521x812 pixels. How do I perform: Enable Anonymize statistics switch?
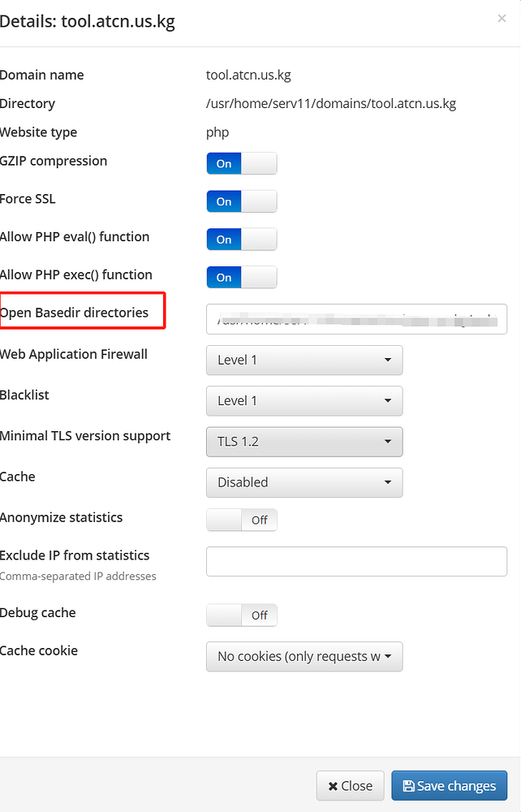point(242,520)
